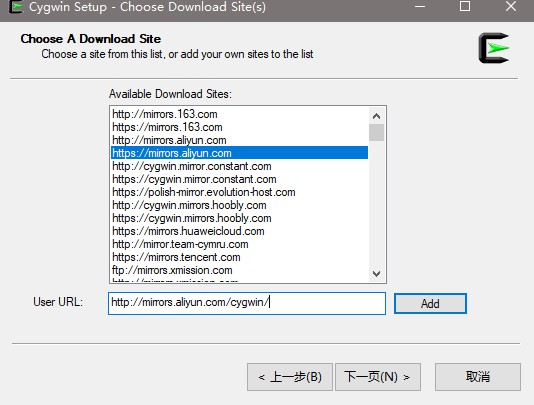Click the scrollbar thumb in the site list
Viewport: 534px width, 405px height.
376,133
